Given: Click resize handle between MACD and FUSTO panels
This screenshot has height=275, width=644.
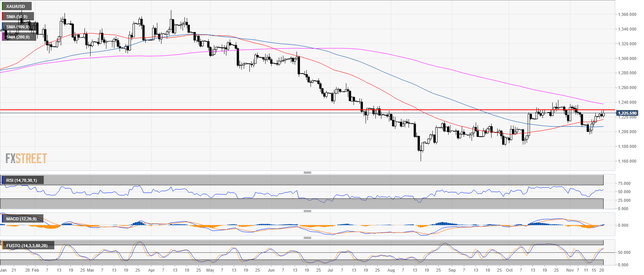Looking at the screenshot, I should 307,238.
